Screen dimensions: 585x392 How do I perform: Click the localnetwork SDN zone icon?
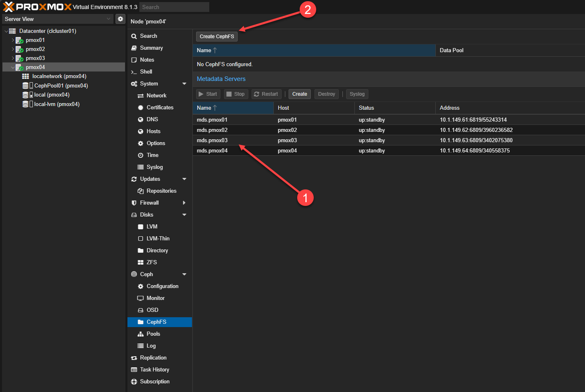coord(25,76)
